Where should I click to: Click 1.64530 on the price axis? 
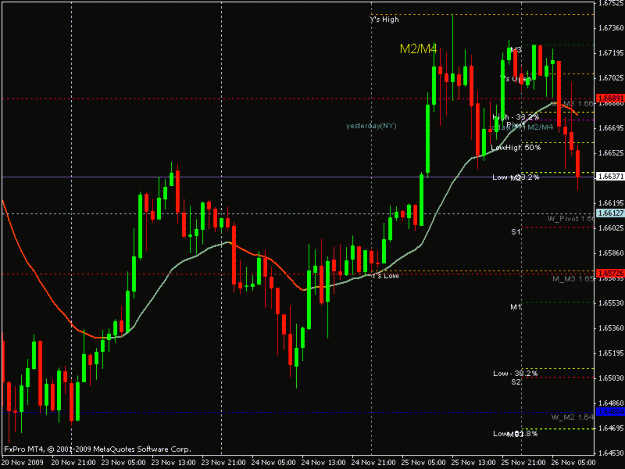click(x=611, y=453)
